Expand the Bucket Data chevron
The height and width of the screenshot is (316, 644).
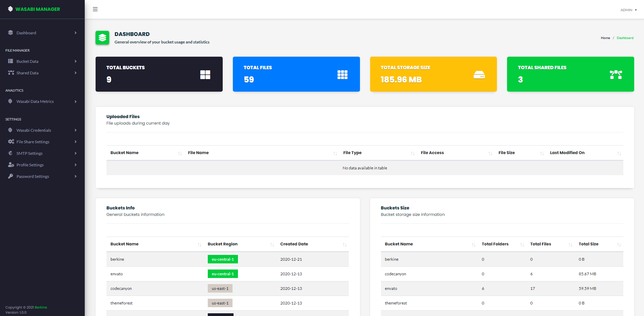coord(76,61)
